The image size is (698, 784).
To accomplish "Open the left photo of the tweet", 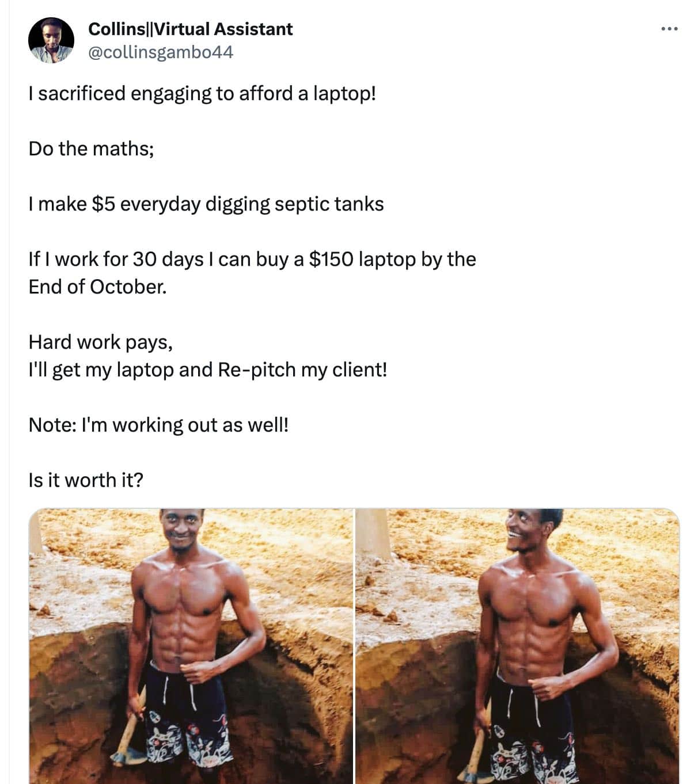I will click(x=191, y=645).
